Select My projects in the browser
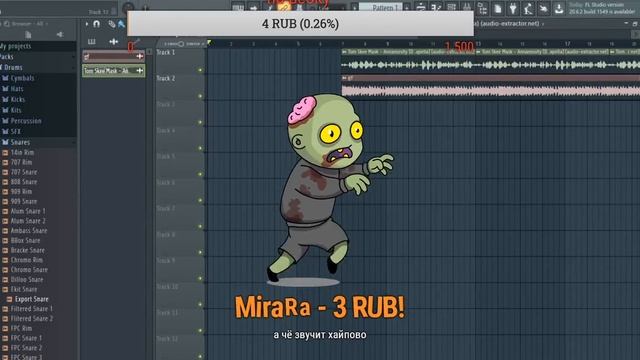This screenshot has height=360, width=640. click(16, 46)
